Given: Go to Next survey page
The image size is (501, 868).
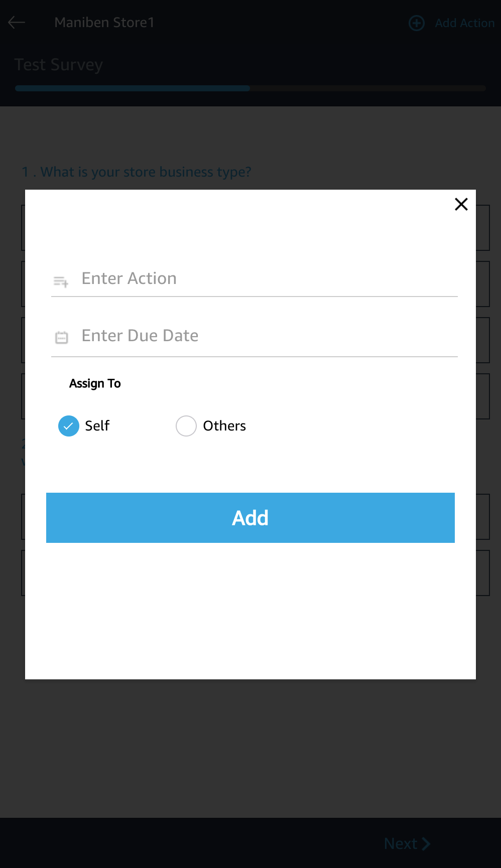Looking at the screenshot, I should pyautogui.click(x=401, y=843).
